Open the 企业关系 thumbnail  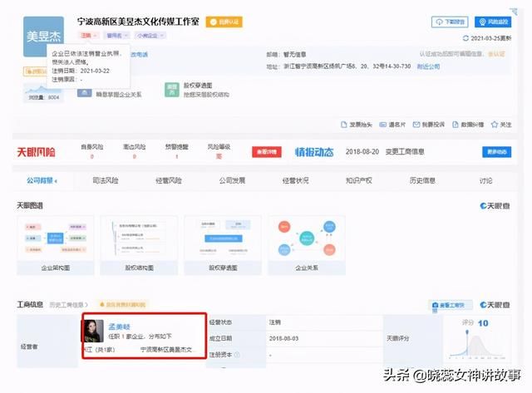tap(307, 245)
